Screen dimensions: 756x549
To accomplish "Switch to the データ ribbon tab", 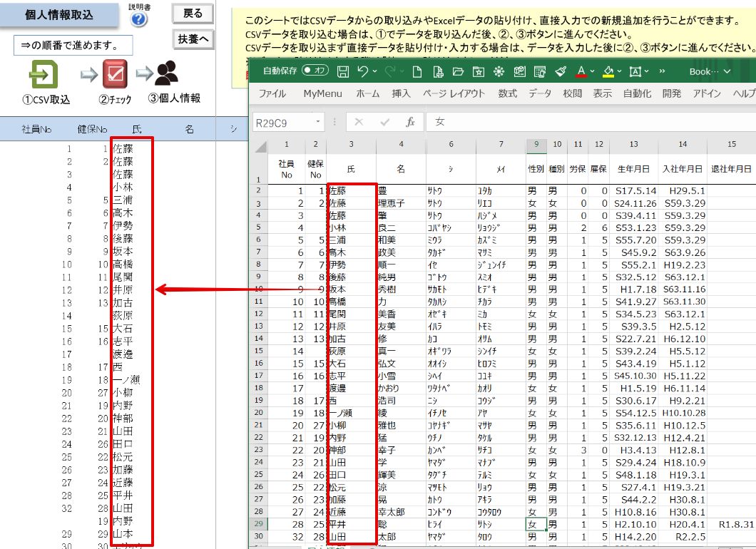I will coord(539,93).
